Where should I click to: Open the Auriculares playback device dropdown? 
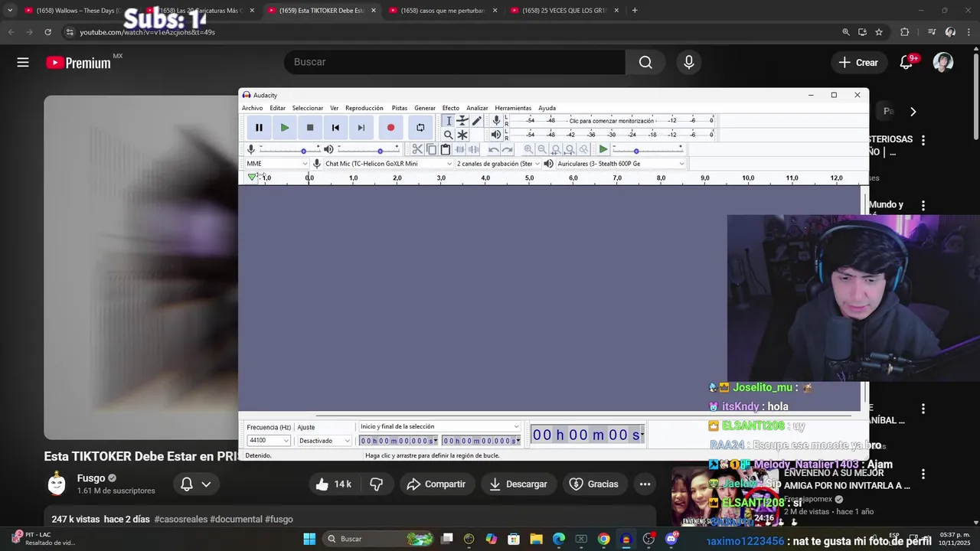[620, 164]
